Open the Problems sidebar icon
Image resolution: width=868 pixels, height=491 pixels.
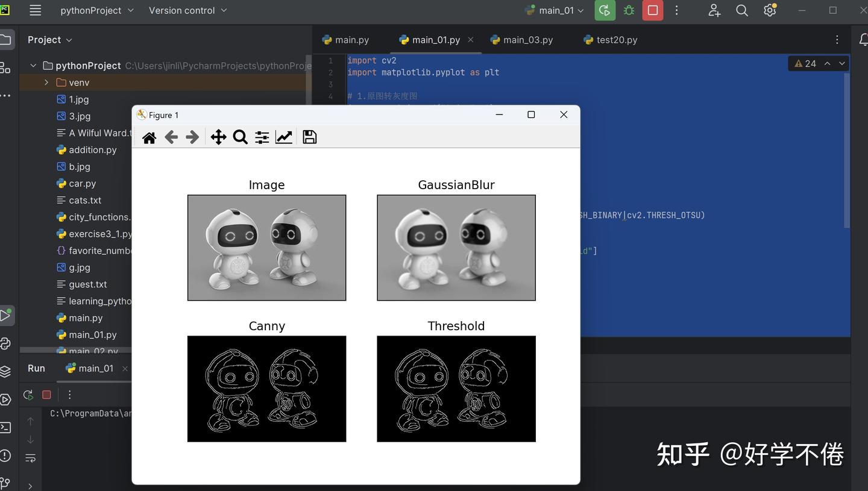click(x=5, y=456)
